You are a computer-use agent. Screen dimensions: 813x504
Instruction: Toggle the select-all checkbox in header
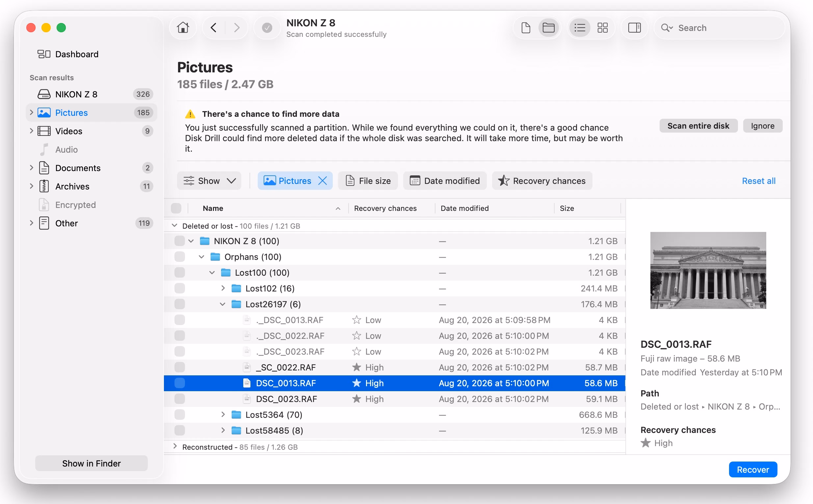pyautogui.click(x=176, y=208)
